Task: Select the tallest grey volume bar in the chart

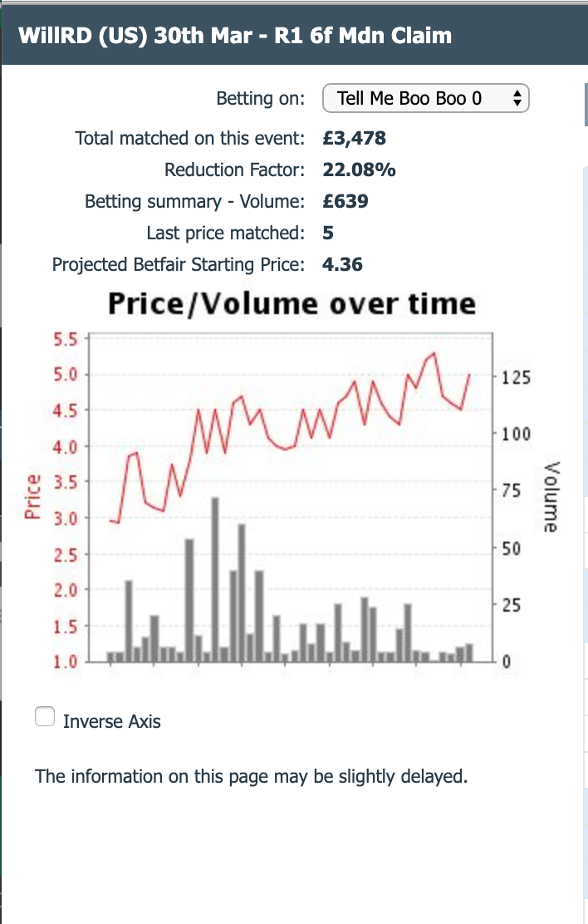Action: pyautogui.click(x=215, y=580)
